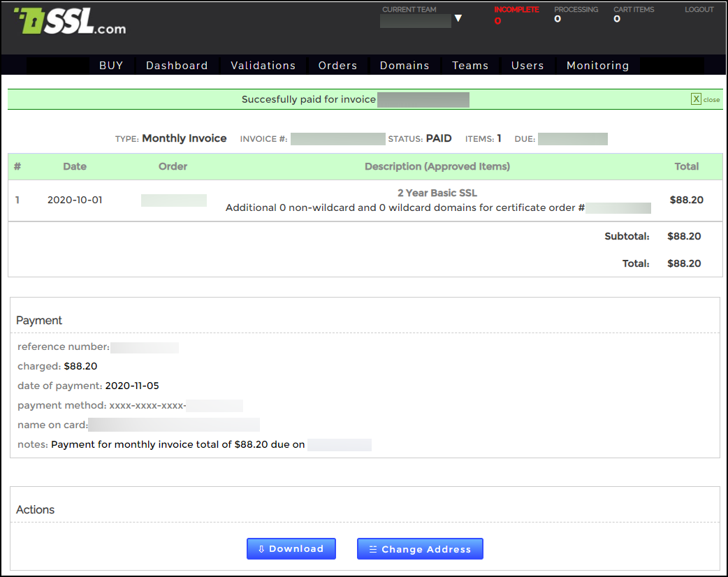728x577 pixels.
Task: Expand the Current Team dropdown arrow
Action: click(x=458, y=19)
